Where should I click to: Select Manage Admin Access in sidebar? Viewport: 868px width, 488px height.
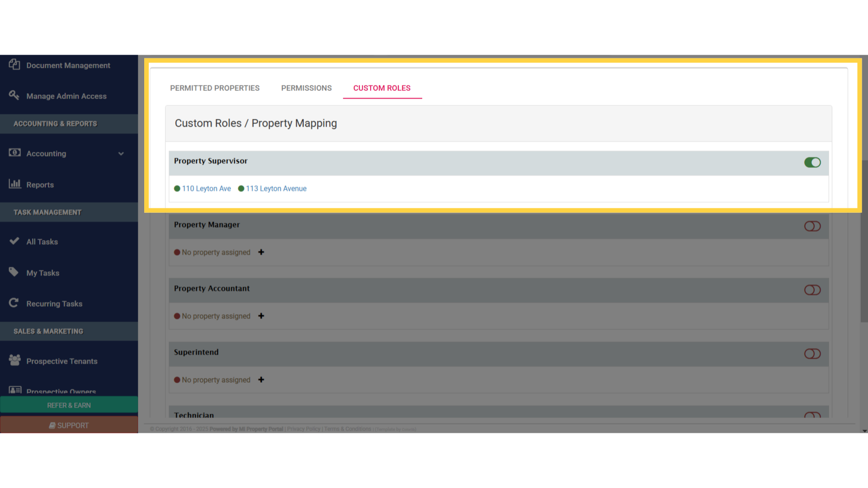click(x=66, y=96)
